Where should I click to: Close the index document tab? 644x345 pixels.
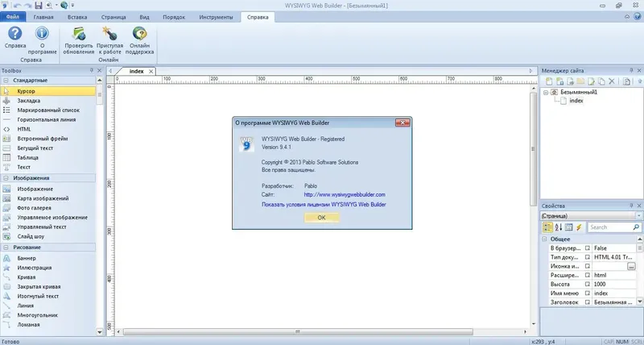[x=151, y=71]
